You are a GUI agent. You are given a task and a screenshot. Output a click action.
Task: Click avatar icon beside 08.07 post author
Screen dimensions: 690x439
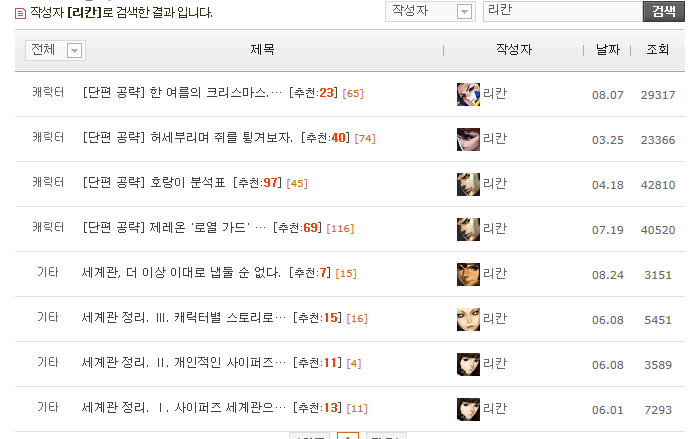[468, 94]
